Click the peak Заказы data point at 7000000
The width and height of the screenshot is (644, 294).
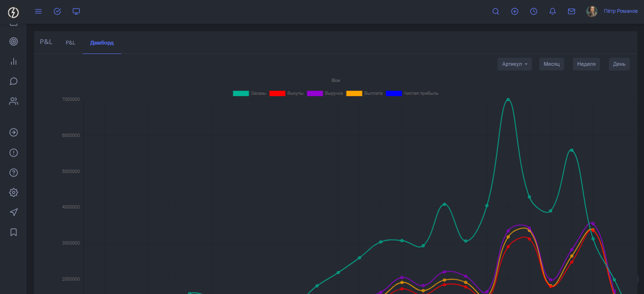point(508,100)
